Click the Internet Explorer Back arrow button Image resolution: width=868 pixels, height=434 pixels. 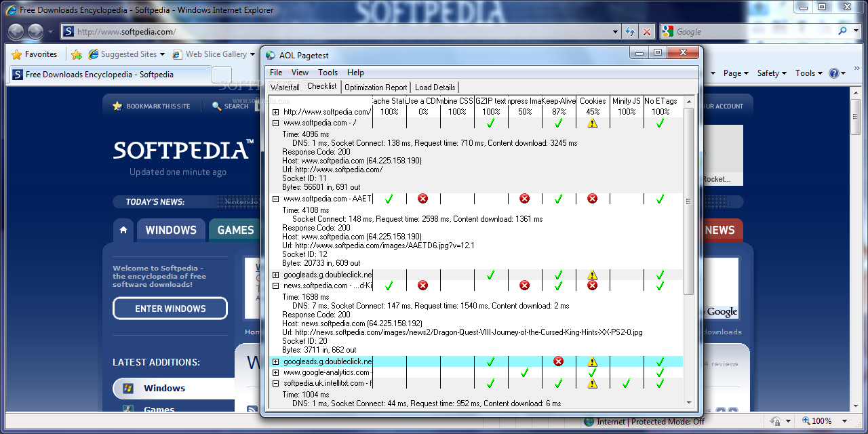(x=16, y=31)
